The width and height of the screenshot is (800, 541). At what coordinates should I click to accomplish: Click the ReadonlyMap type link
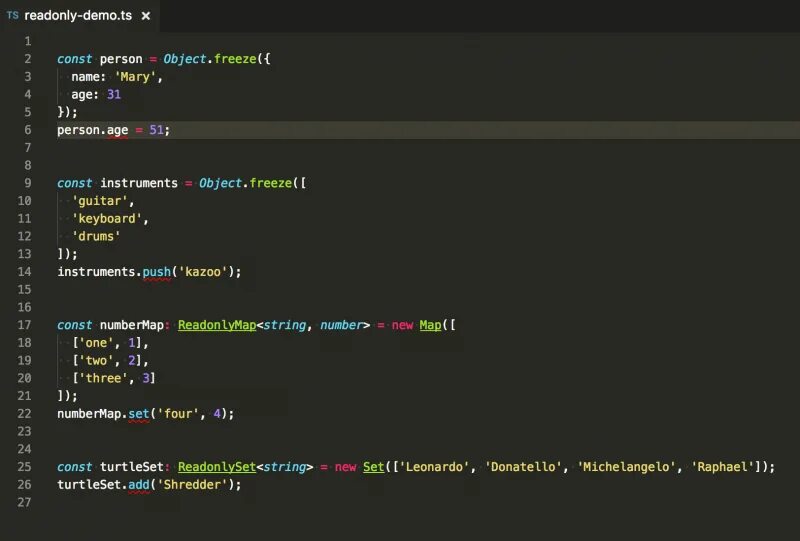coord(217,325)
